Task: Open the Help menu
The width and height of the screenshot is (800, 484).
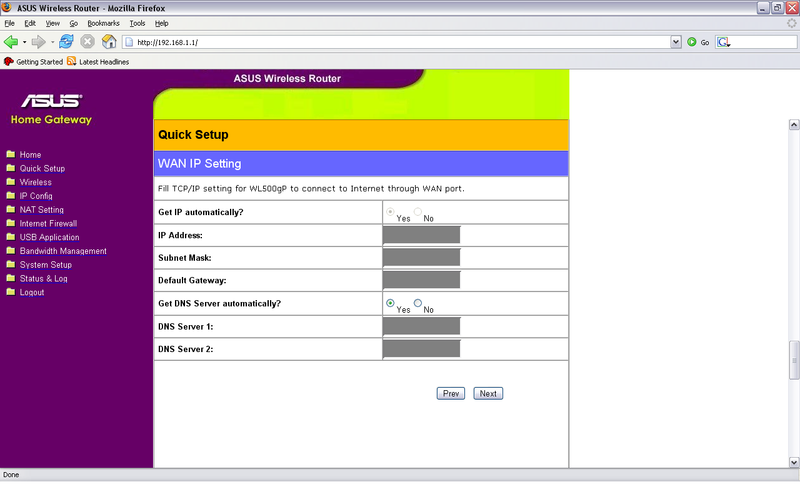Action: coord(161,23)
